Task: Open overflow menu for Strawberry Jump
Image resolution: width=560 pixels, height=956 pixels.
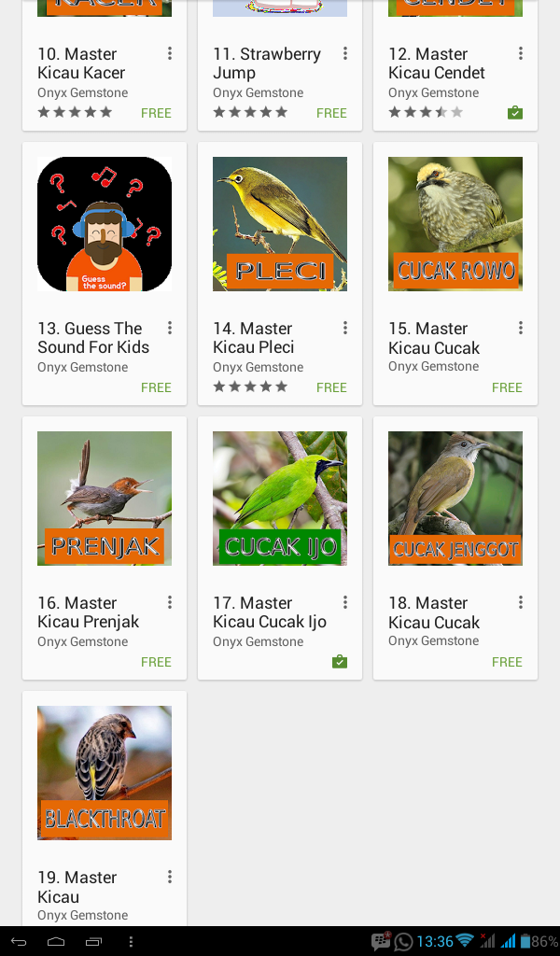Action: [x=345, y=53]
